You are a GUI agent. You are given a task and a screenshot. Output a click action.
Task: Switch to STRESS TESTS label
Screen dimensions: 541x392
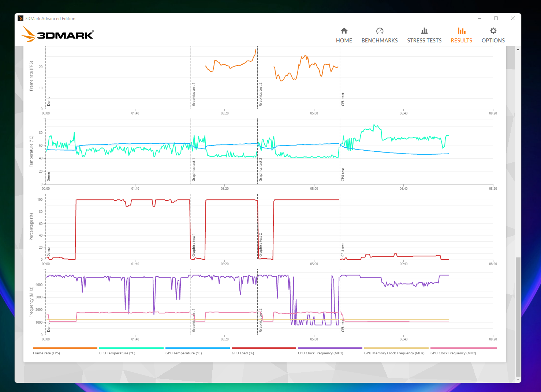coord(424,41)
